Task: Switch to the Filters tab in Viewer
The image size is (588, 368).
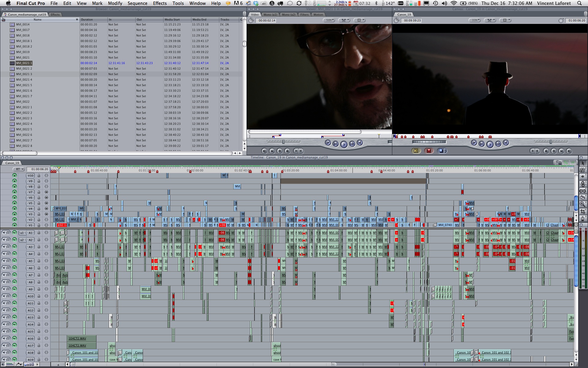Action: click(x=304, y=14)
